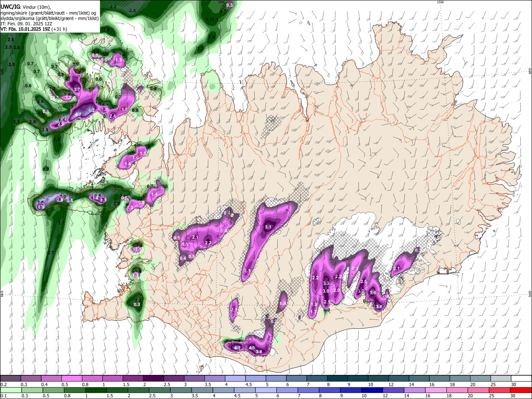532x399 pixels.
Task: Select the blue rain swatch labeled 8
Action: click(x=330, y=390)
